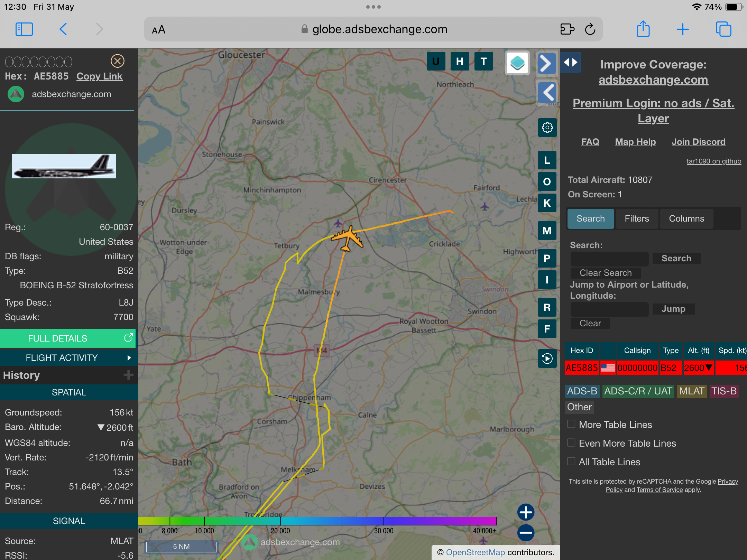This screenshot has width=747, height=560.
Task: Focus the Jump to Airport input field
Action: point(609,309)
